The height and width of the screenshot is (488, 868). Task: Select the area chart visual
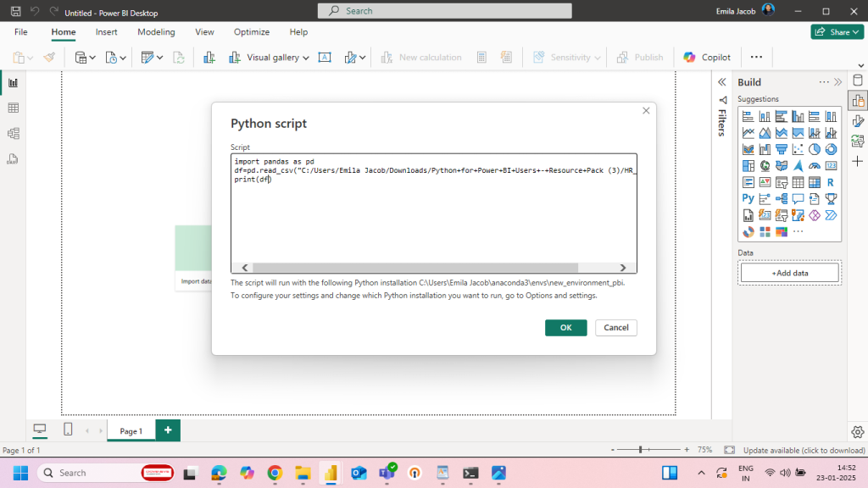(765, 133)
